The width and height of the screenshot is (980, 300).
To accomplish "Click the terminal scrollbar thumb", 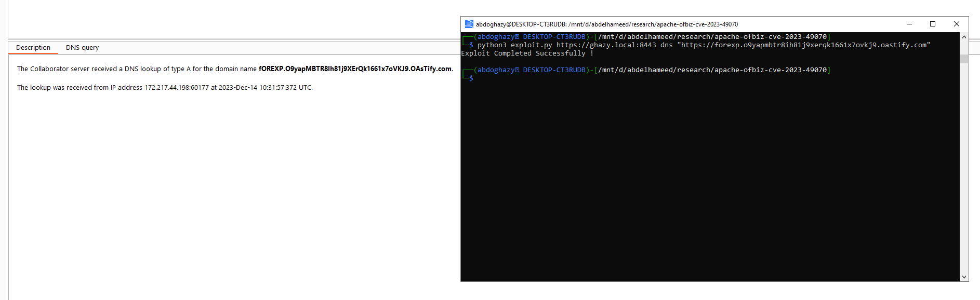I will (x=964, y=59).
